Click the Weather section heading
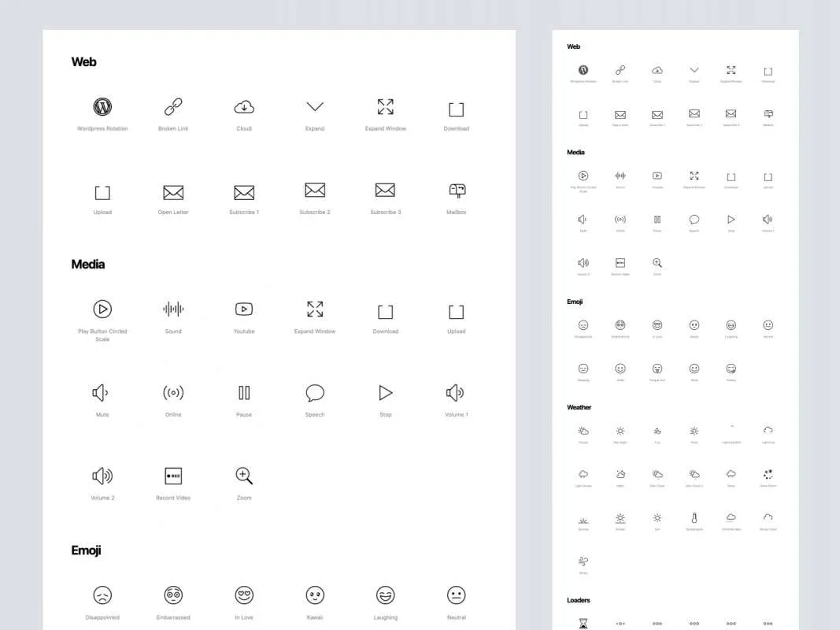The image size is (840, 630). (579, 407)
